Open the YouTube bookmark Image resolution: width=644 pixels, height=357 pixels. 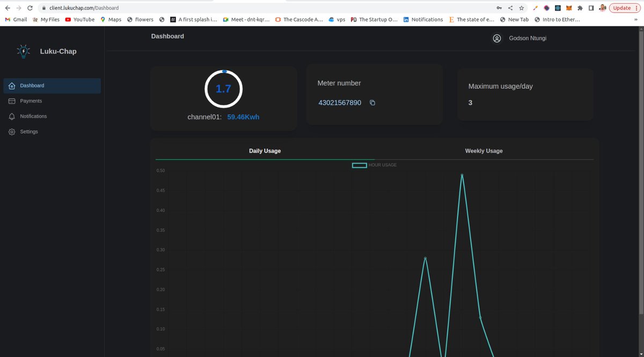pos(79,19)
